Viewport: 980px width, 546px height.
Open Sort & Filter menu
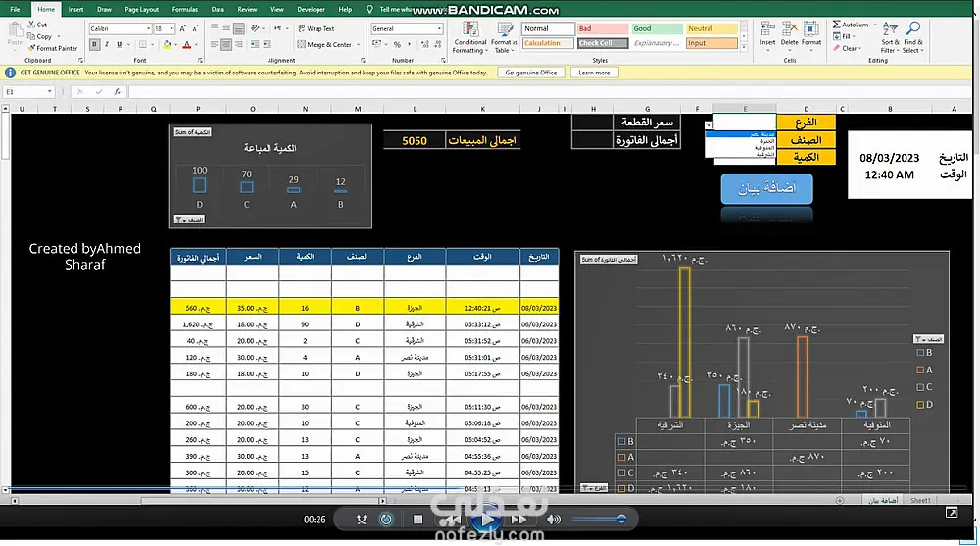point(890,37)
